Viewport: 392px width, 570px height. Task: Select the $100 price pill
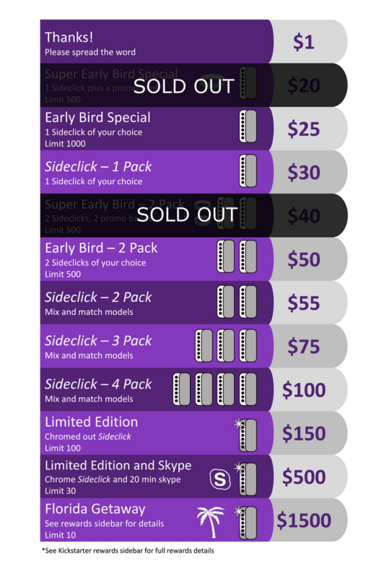(x=308, y=389)
